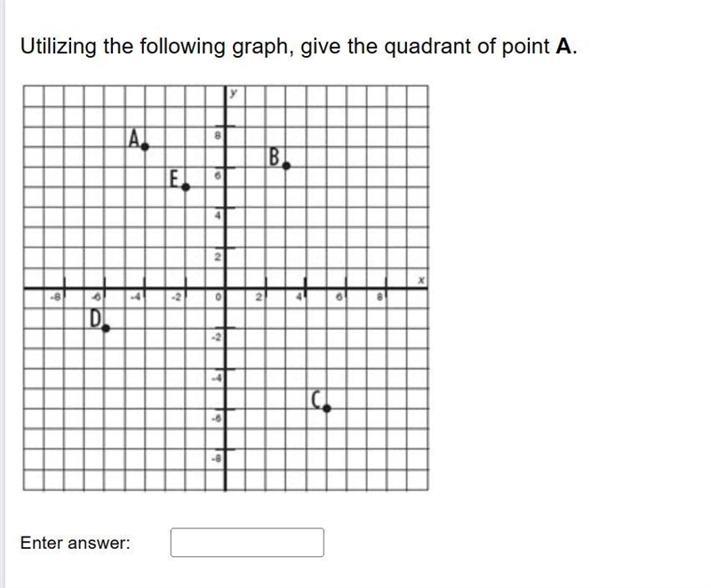
Task: Click the origin label 0
Action: tap(218, 298)
